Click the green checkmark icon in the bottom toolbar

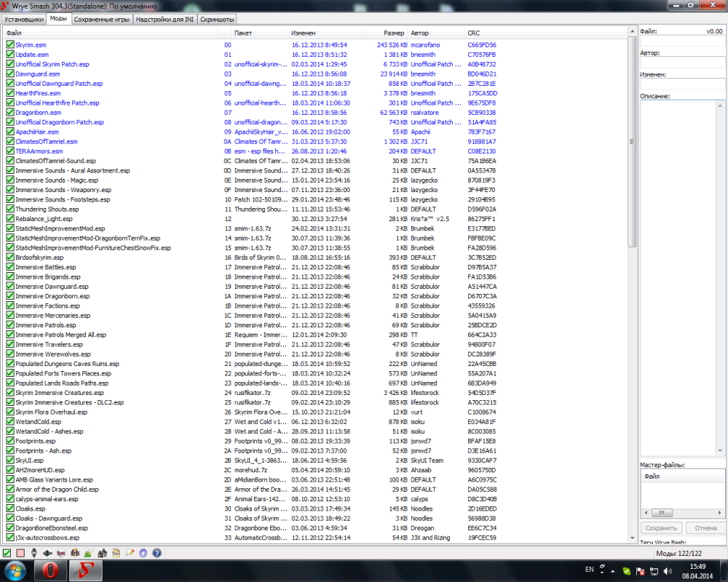7,553
